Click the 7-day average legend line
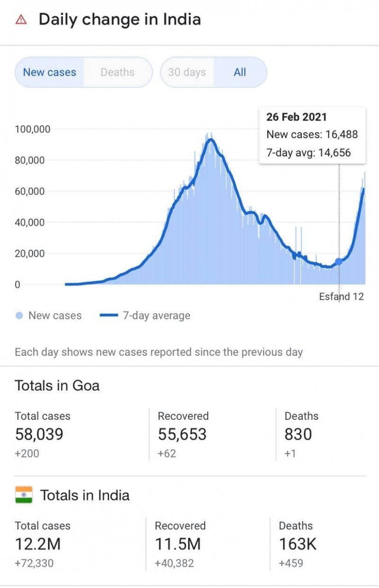 [108, 316]
